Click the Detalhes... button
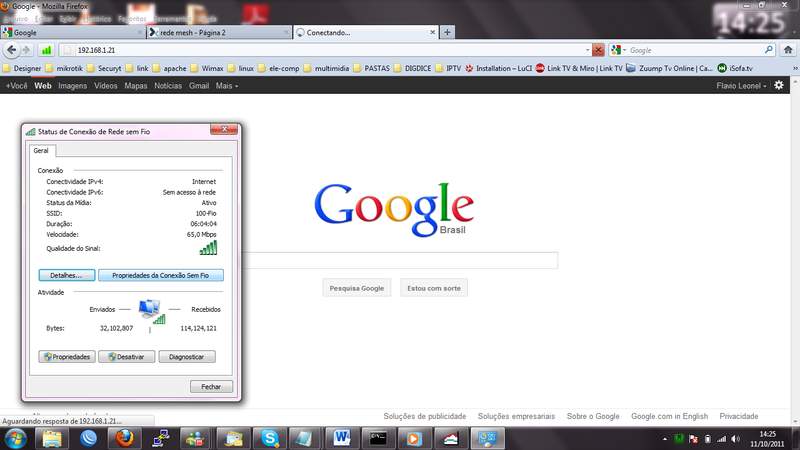This screenshot has width=800, height=450. (x=67, y=275)
